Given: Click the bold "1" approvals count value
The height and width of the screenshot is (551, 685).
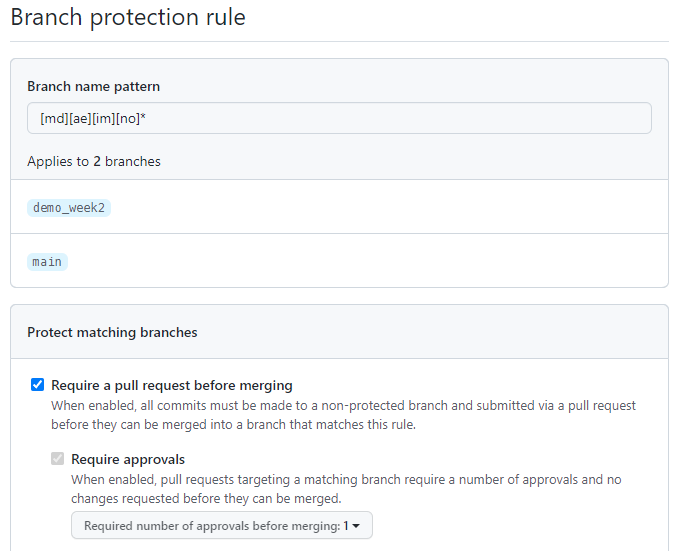Looking at the screenshot, I should coord(346,525).
